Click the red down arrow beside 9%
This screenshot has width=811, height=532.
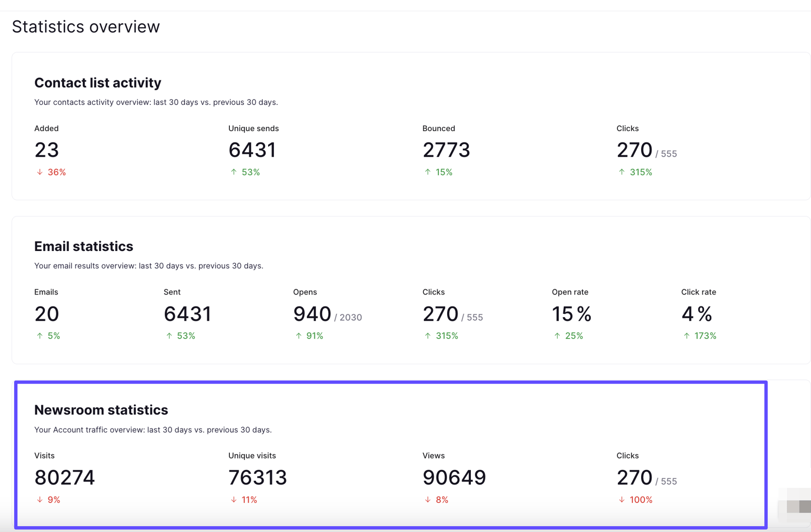[40, 500]
